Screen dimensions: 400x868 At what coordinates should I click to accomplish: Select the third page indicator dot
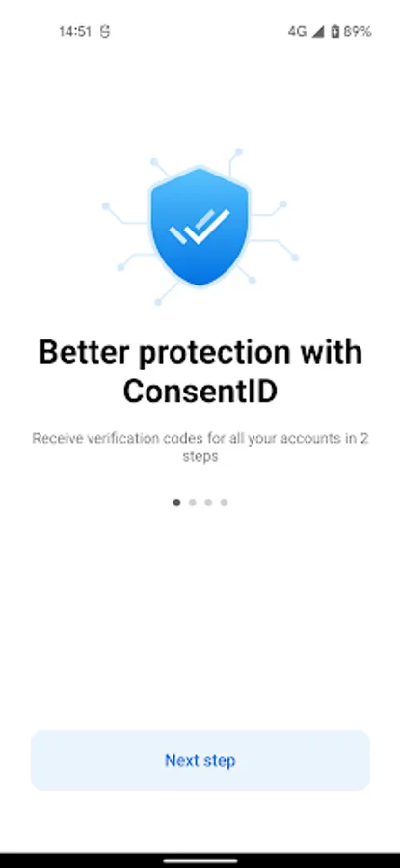(x=208, y=502)
